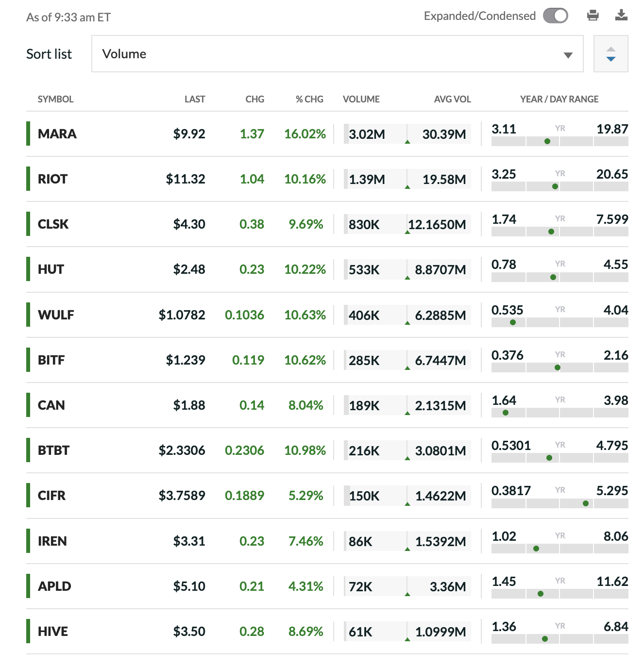Select HIVE last price $3.50
644x667 pixels.
[189, 632]
